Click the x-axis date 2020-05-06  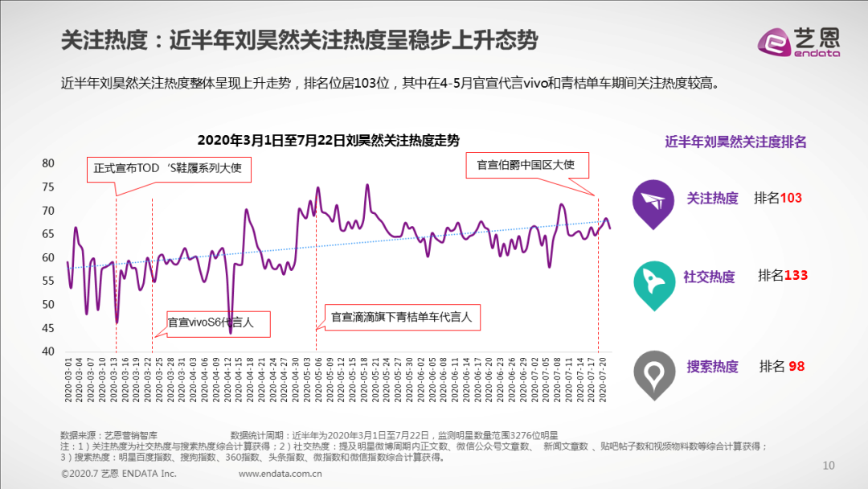[318, 380]
